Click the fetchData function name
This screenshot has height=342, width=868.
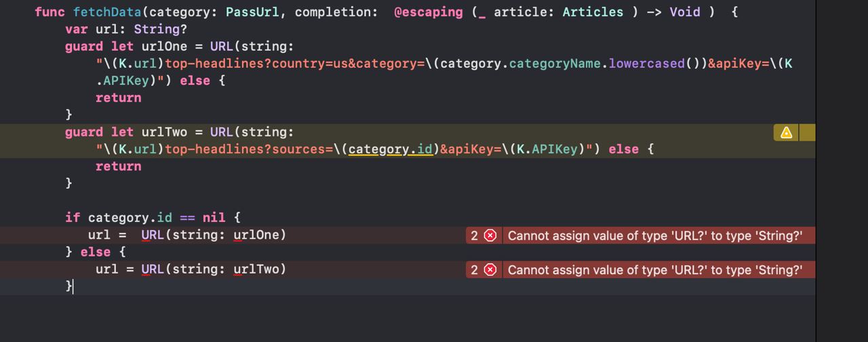(108, 12)
